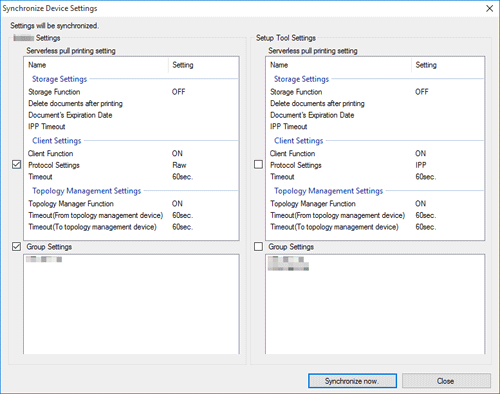The width and height of the screenshot is (500, 394).
Task: Select Topology Manager Function in left list
Action: (x=131, y=203)
